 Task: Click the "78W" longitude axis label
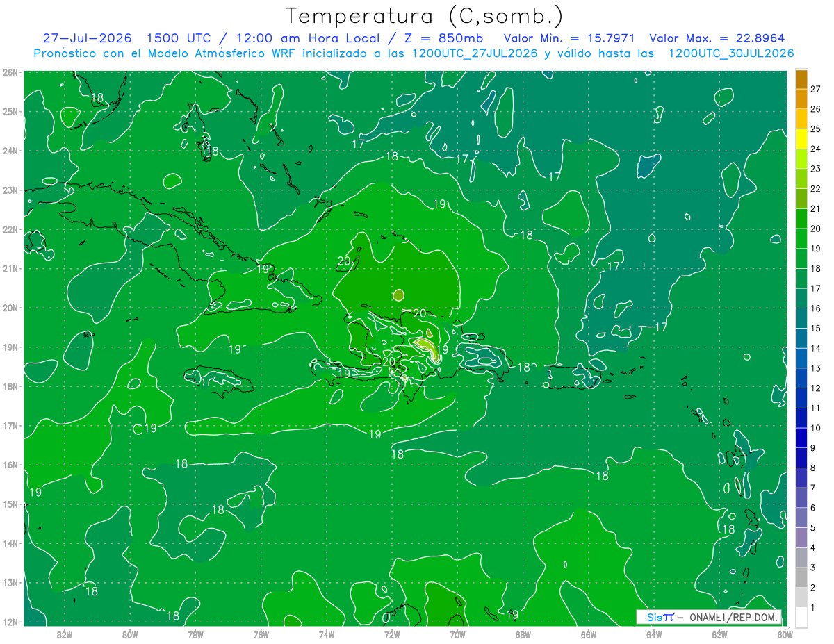click(x=195, y=634)
